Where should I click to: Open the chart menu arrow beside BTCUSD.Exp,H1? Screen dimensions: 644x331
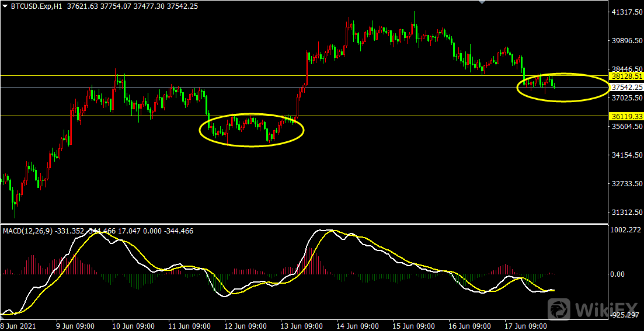(x=5, y=6)
